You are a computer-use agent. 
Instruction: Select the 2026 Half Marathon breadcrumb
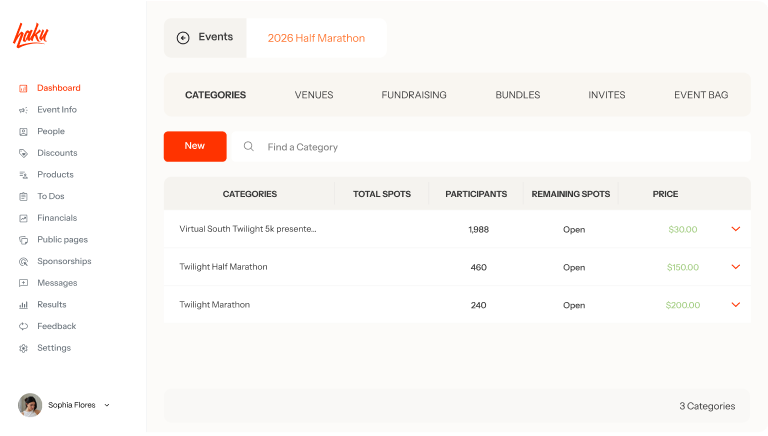point(316,38)
